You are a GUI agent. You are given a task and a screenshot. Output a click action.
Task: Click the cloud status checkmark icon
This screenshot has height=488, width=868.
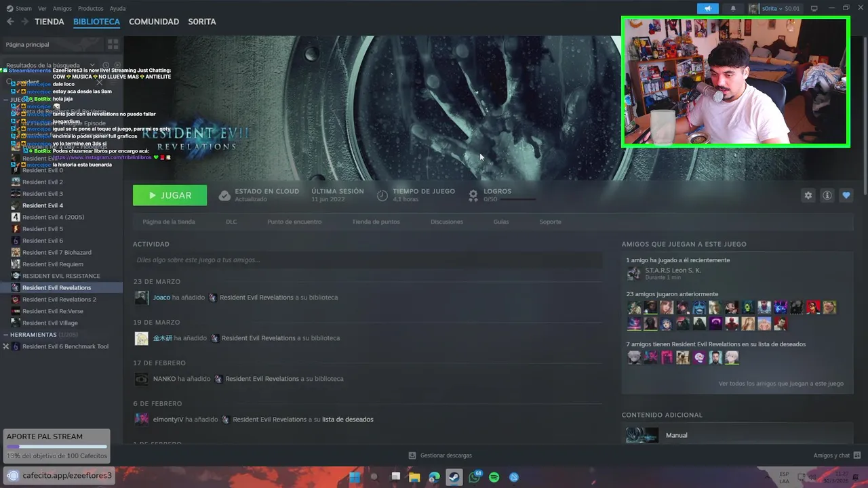[x=224, y=195]
